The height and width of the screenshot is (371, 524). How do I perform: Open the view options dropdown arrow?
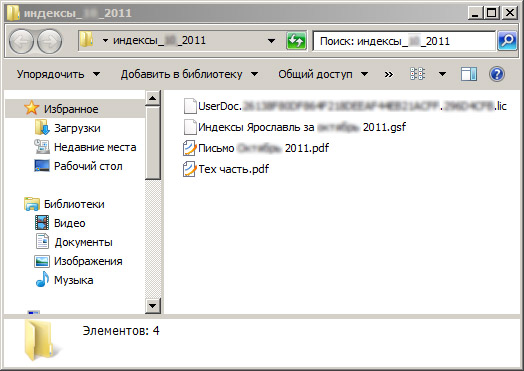tap(442, 74)
